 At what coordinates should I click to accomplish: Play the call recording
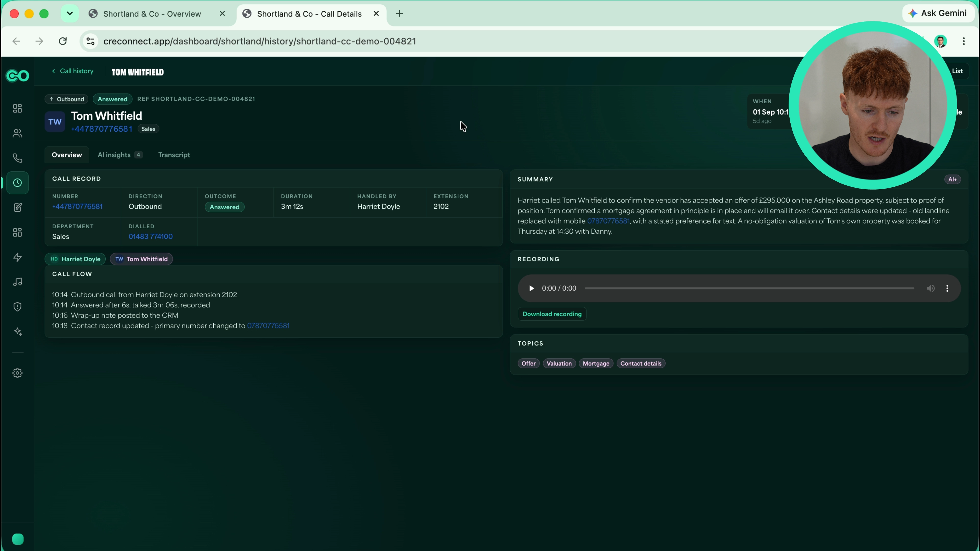tap(531, 288)
